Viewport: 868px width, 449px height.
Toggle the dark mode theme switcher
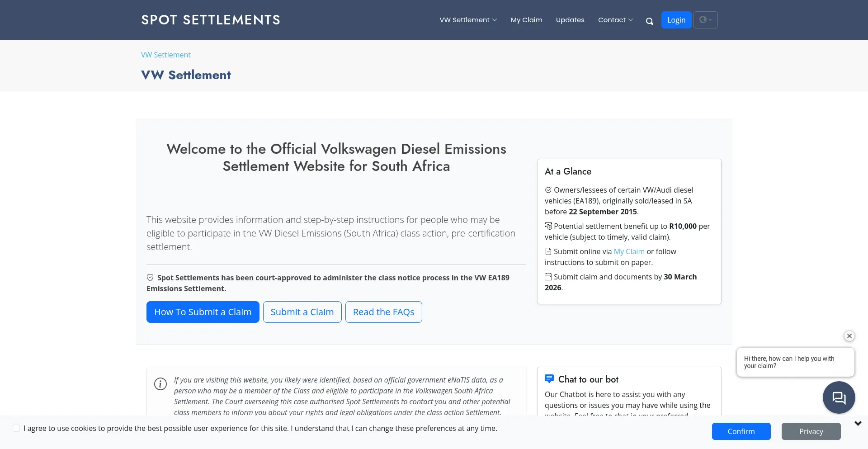pos(705,20)
